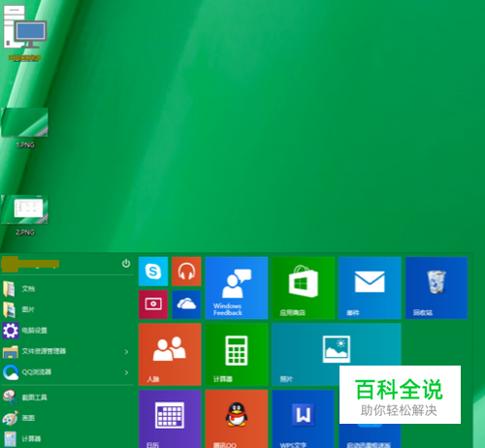Launch the 腾讯QQ penguin tile

click(x=237, y=419)
